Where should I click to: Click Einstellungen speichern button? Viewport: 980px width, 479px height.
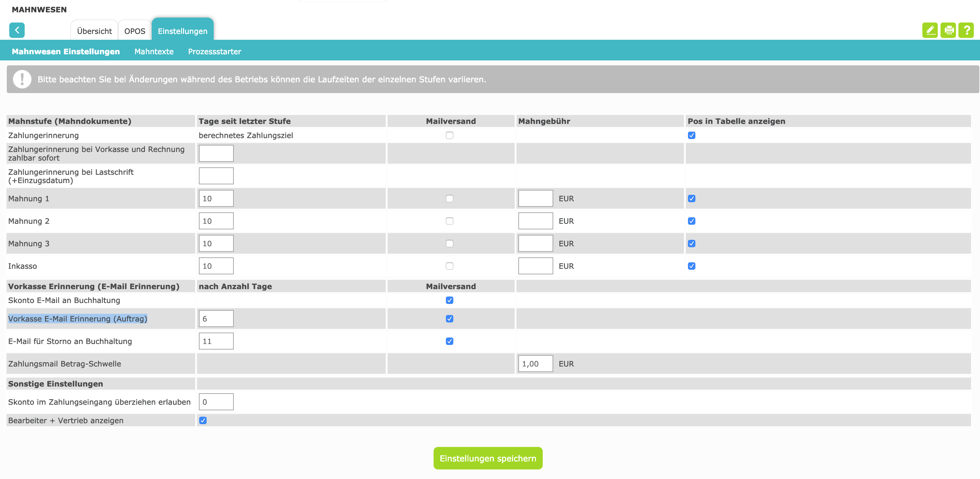(x=488, y=458)
